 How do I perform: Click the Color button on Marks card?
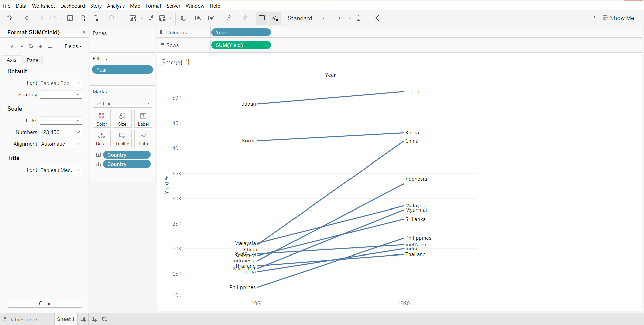102,119
